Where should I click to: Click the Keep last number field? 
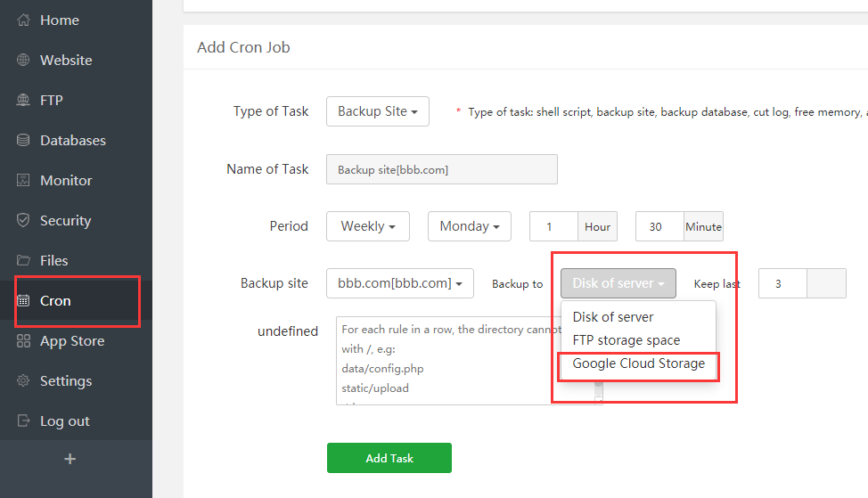point(782,283)
